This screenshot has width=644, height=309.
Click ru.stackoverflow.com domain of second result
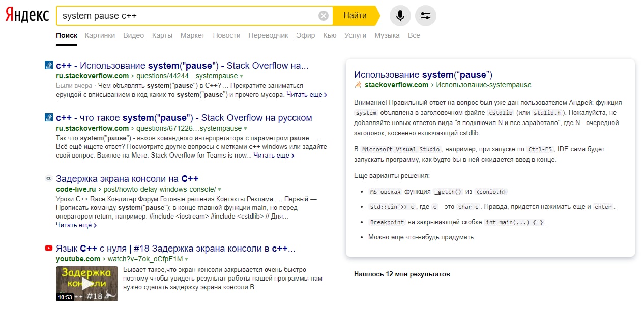pyautogui.click(x=93, y=128)
